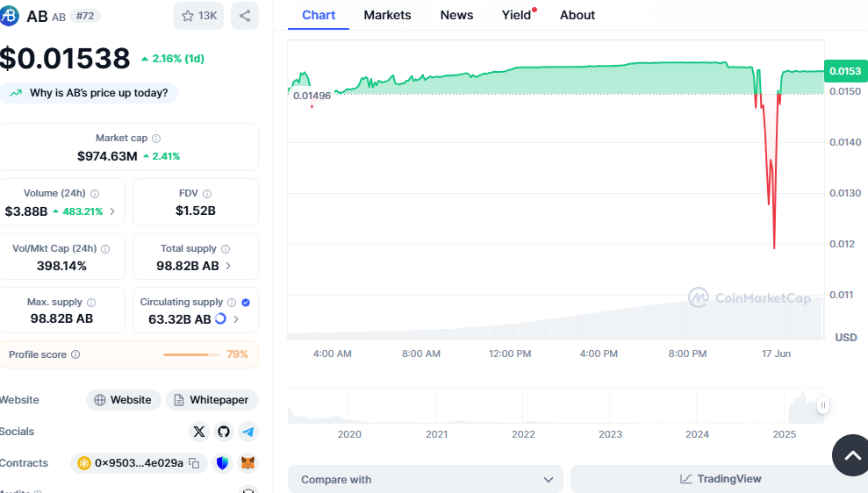Open Market cap info tooltip icon

[156, 139]
